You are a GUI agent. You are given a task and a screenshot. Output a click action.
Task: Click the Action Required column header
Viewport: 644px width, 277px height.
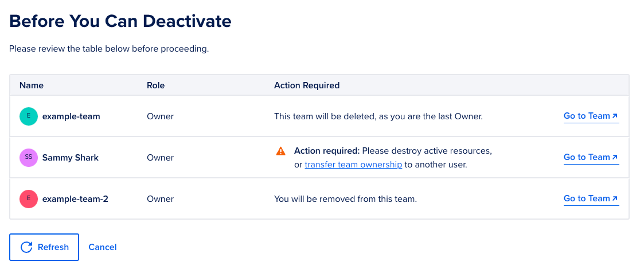tap(307, 85)
